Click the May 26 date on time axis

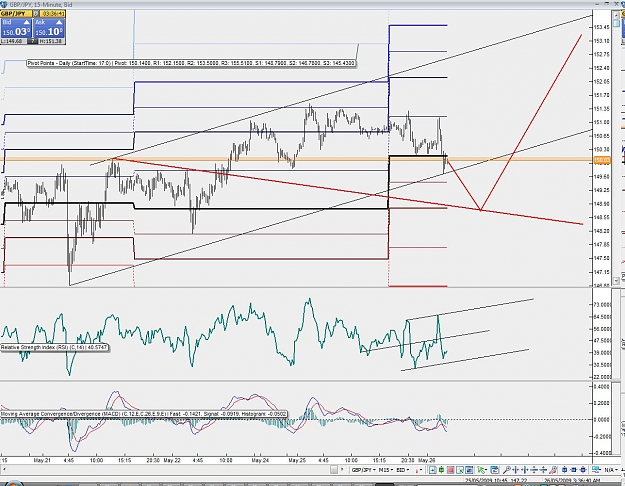(426, 460)
